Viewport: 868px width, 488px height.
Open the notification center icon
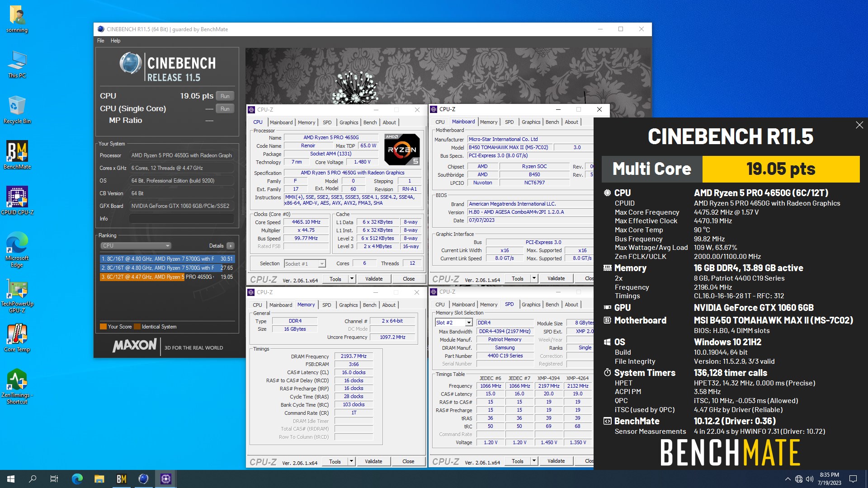(x=853, y=479)
